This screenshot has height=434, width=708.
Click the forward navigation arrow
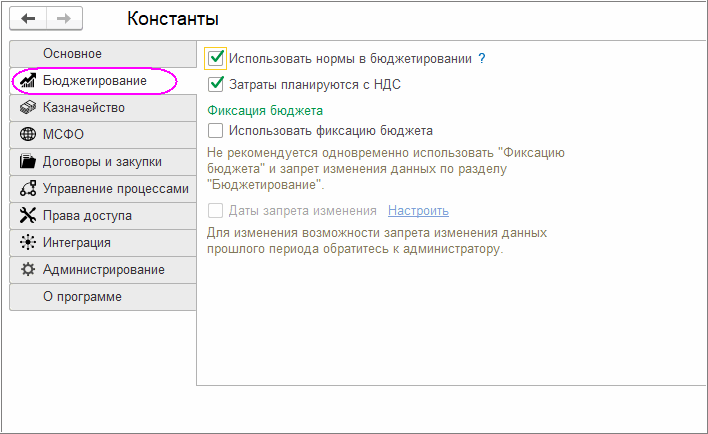coord(64,19)
